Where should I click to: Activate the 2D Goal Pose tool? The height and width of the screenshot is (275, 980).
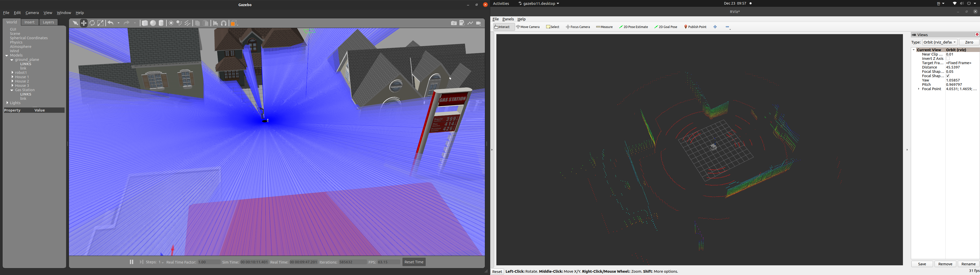click(x=666, y=27)
